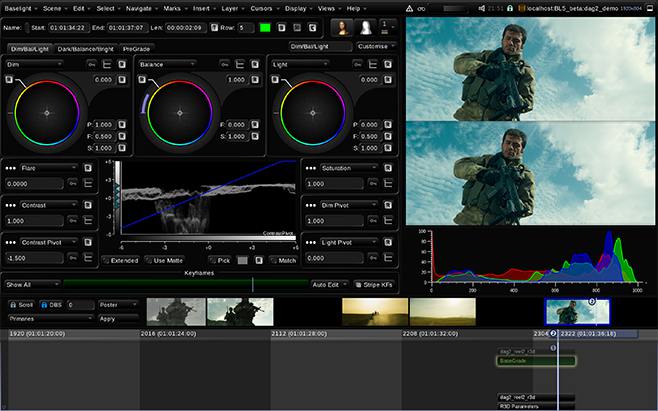Open the Primaries dropdown
Image resolution: width=658 pixels, height=411 pixels.
[x=50, y=319]
